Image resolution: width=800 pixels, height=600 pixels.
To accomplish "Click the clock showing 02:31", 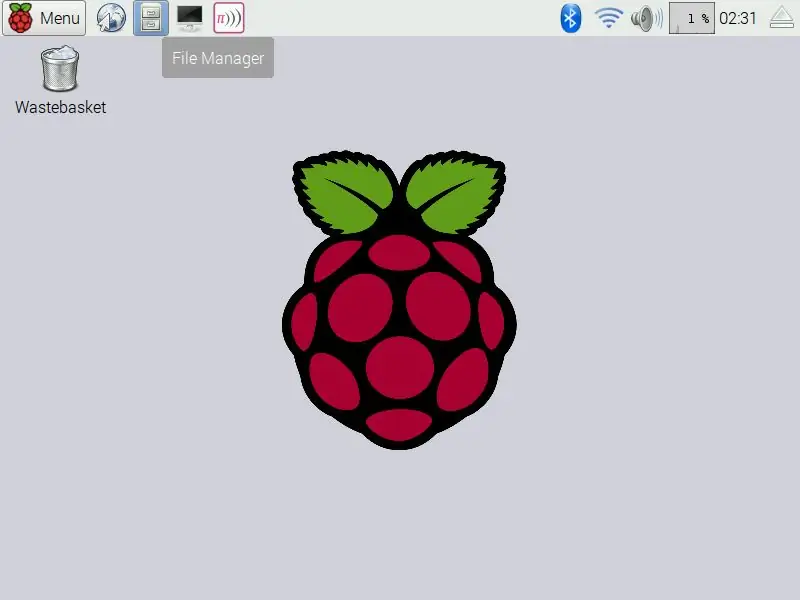I will pyautogui.click(x=737, y=18).
